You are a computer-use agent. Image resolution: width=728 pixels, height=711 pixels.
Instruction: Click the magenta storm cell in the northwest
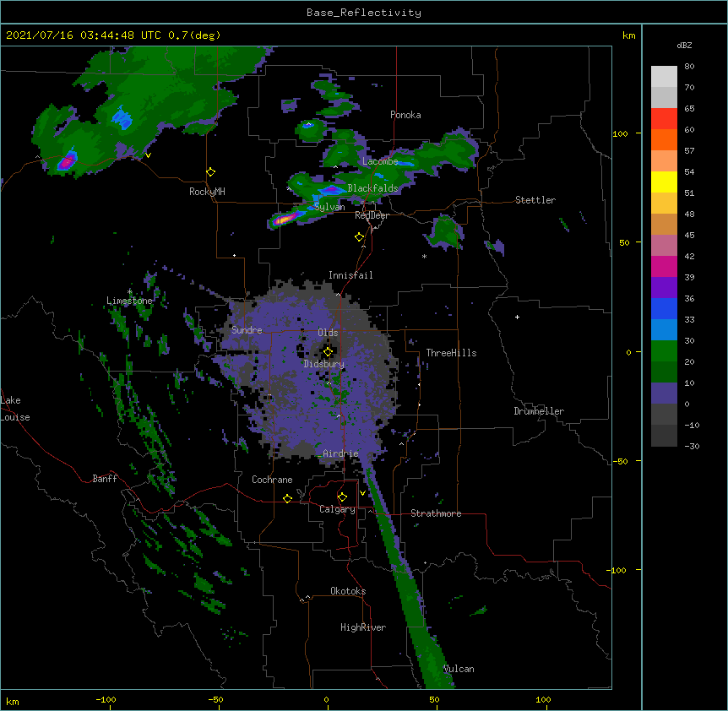click(68, 160)
